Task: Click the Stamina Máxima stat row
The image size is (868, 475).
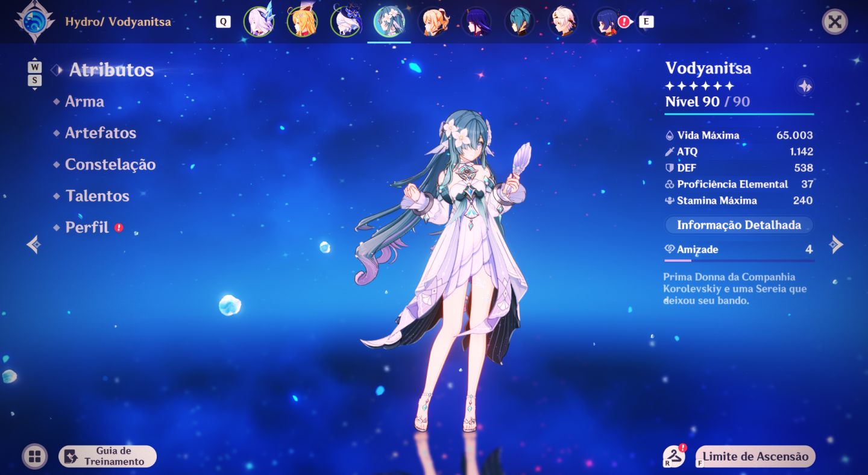Action: coord(739,200)
